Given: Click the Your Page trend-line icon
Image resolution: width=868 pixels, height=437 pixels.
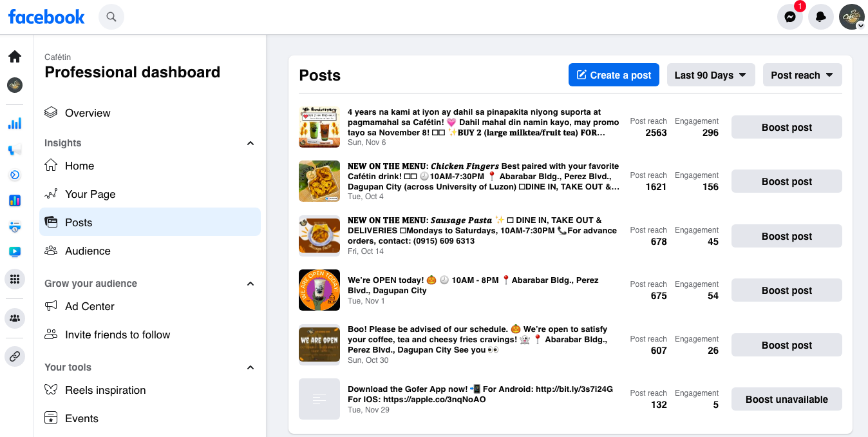Looking at the screenshot, I should tap(51, 194).
